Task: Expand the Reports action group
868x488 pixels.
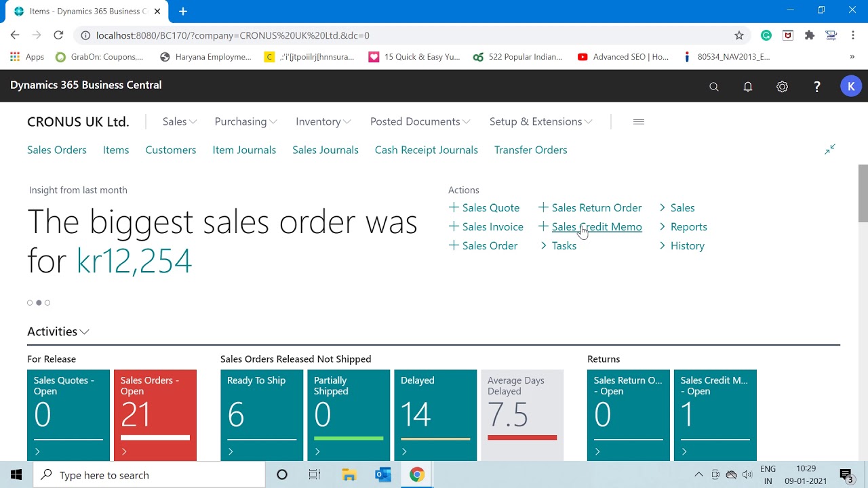Action: (683, 226)
